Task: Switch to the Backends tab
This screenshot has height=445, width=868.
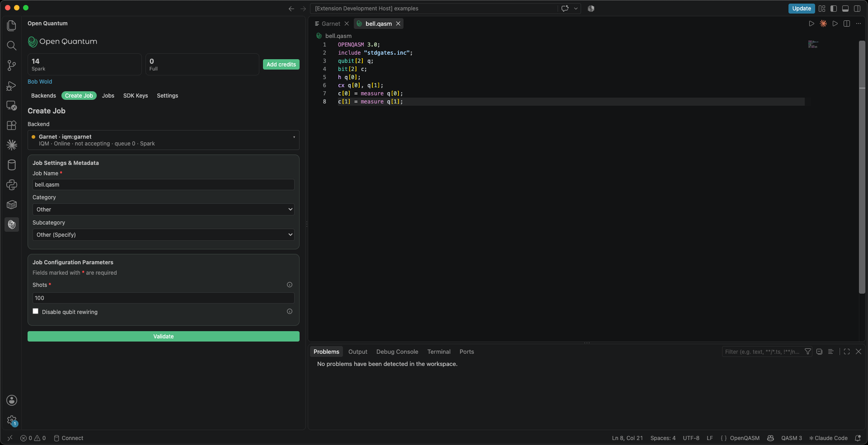Action: click(x=43, y=96)
